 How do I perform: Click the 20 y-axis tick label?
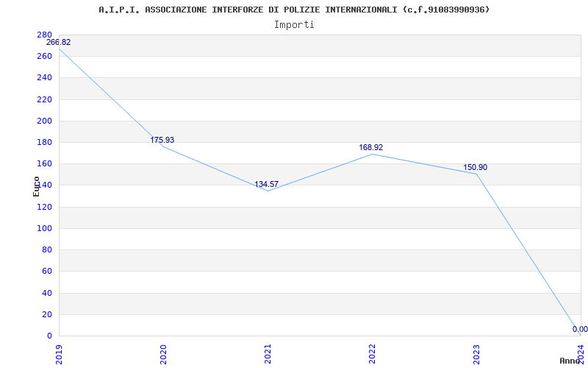pyautogui.click(x=47, y=314)
